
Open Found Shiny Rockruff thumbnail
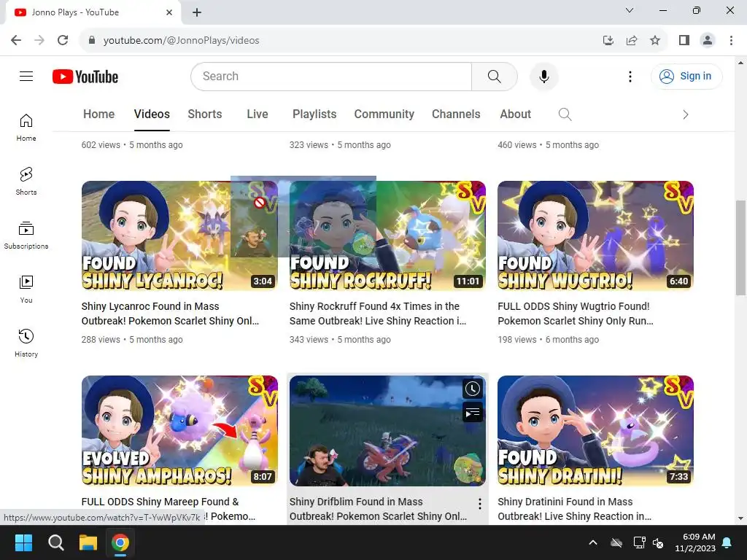click(387, 236)
